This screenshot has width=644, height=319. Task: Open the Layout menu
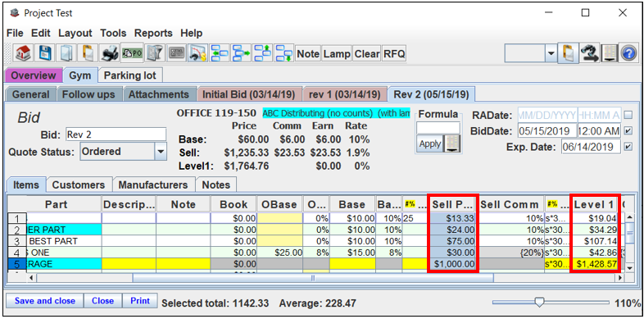(x=75, y=33)
